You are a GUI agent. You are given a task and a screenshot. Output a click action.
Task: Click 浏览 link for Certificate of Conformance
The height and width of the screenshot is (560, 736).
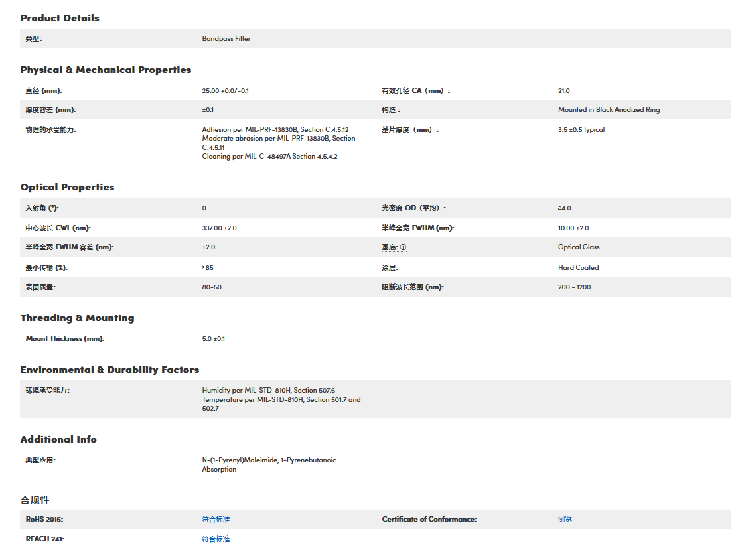(565, 519)
